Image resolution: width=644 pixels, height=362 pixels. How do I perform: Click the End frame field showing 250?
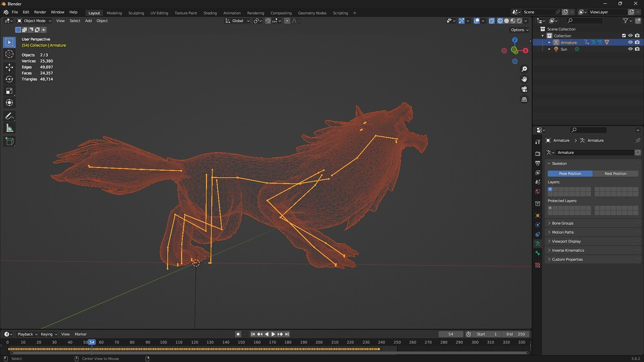(515, 334)
